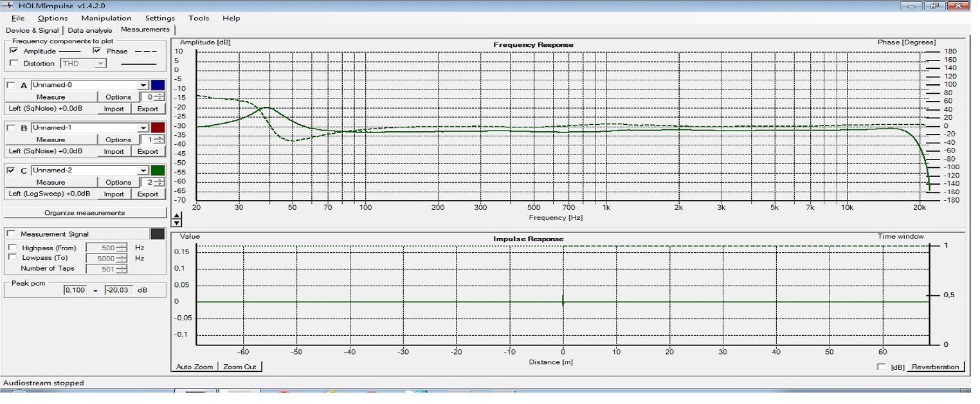The width and height of the screenshot is (980, 404).
Task: Open Options for slot A
Action: tap(118, 97)
